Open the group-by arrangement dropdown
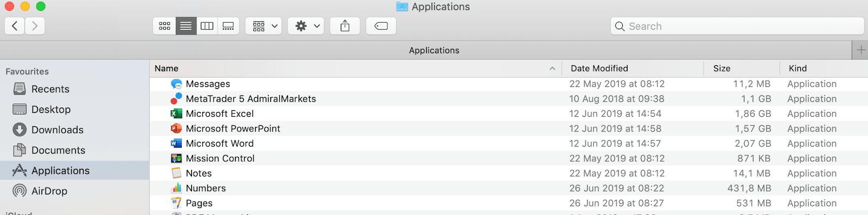The height and width of the screenshot is (215, 868). point(264,26)
